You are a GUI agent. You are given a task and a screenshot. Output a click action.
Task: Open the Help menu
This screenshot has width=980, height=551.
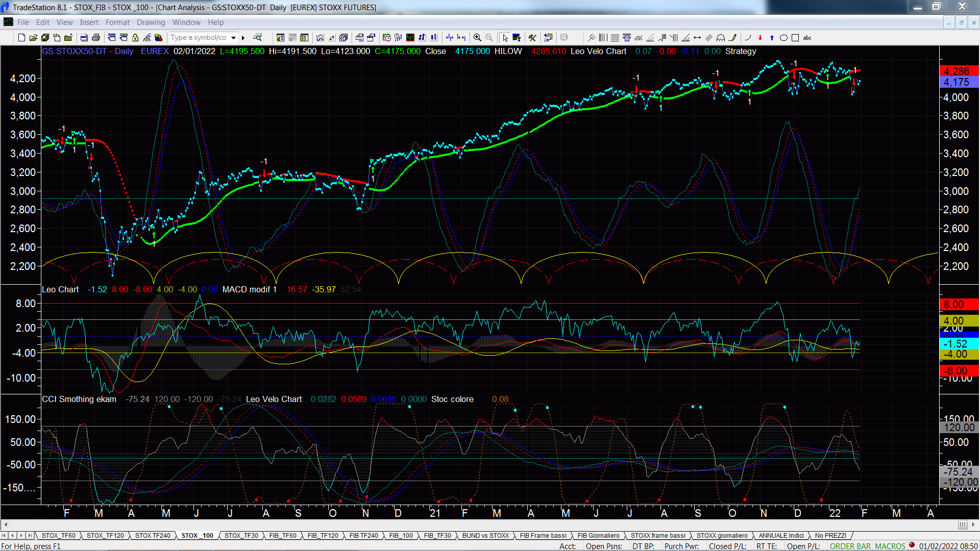pyautogui.click(x=216, y=22)
